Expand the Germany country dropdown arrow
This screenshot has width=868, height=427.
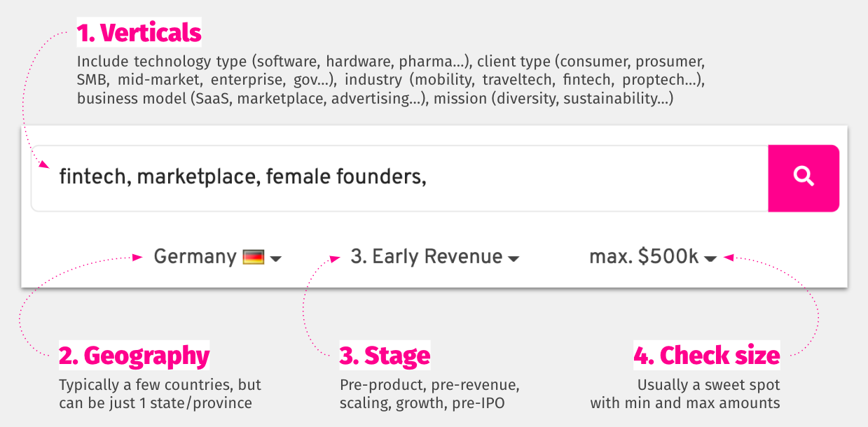click(x=276, y=259)
